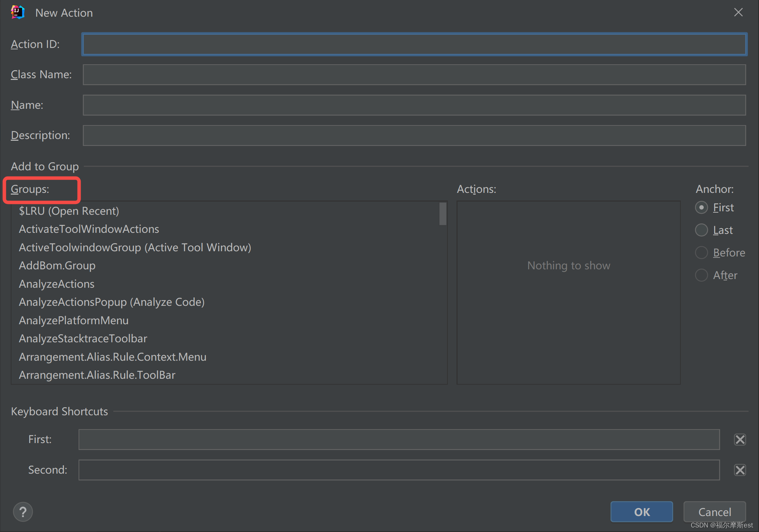This screenshot has width=759, height=532.
Task: Select the Before anchor radio button
Action: [x=701, y=253]
